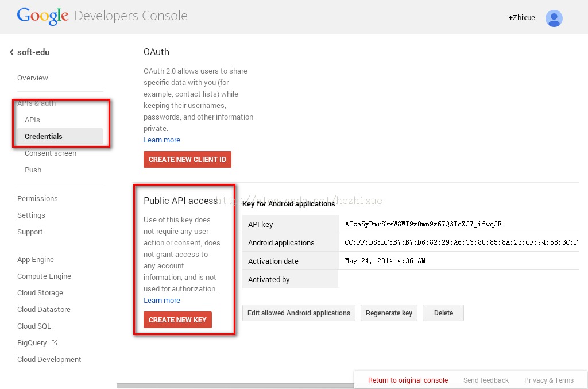Screen dimensions: 588x389
Task: Click CREATE NEW CLIENT ID button
Action: 188,159
